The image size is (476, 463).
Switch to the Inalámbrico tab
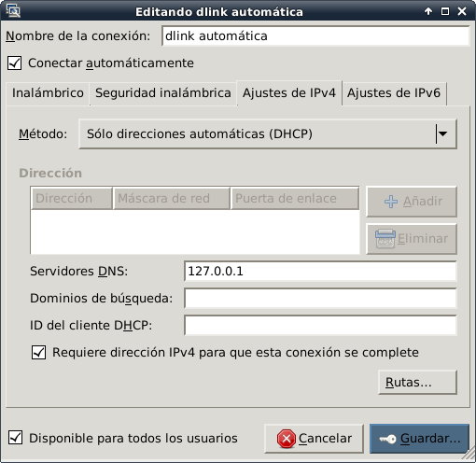pos(48,93)
